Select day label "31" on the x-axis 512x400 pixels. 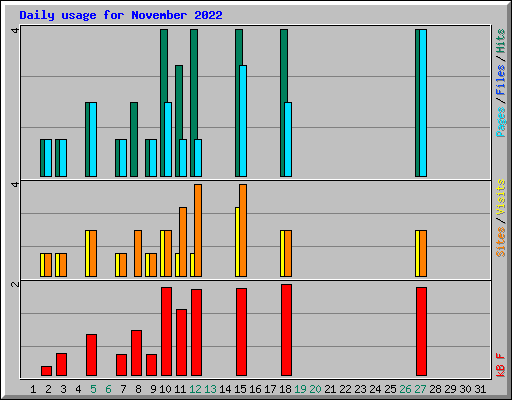pos(480,389)
